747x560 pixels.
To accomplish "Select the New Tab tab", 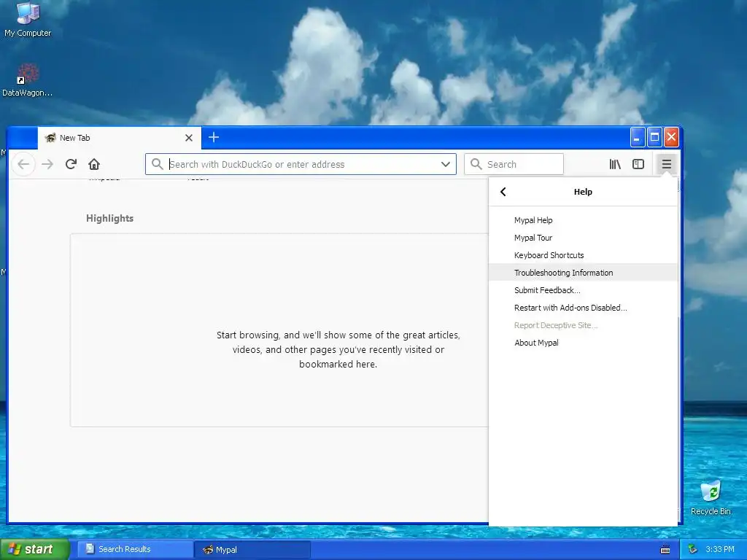I will pyautogui.click(x=119, y=138).
